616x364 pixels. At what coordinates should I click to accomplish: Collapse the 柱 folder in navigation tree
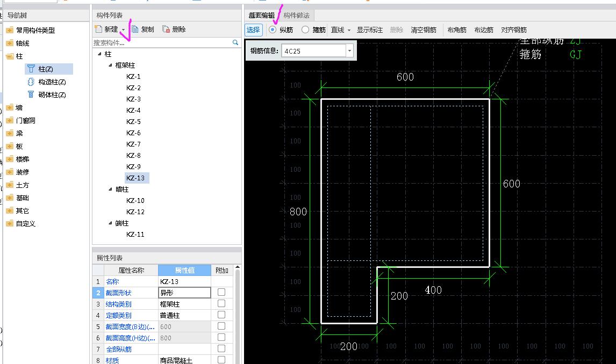click(10, 56)
